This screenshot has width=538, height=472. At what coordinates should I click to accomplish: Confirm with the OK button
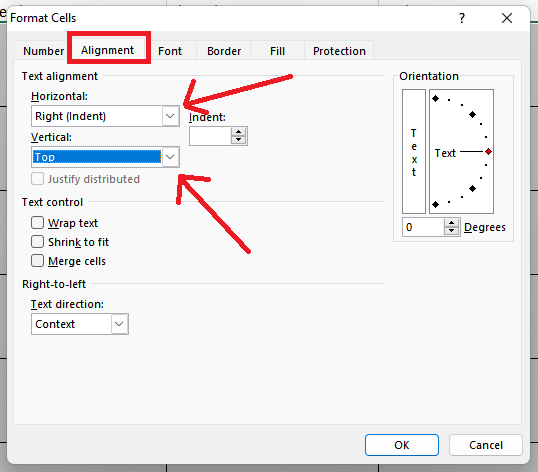coord(402,445)
